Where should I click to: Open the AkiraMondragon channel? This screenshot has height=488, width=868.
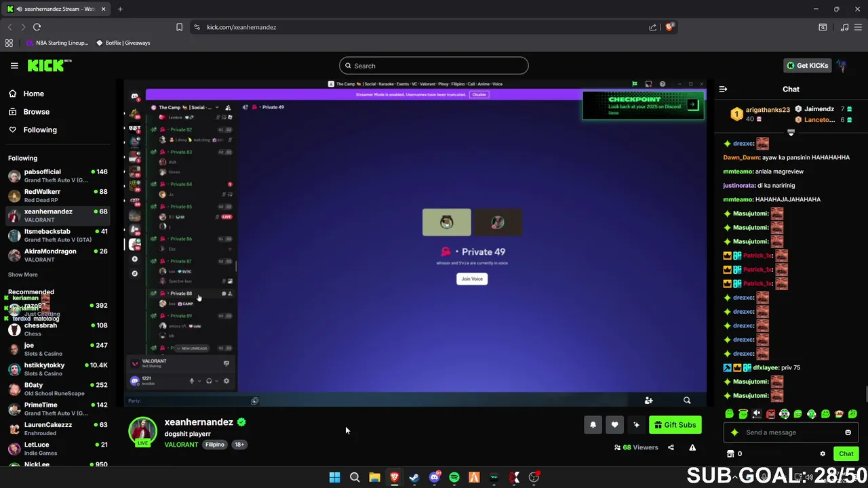[x=58, y=255]
